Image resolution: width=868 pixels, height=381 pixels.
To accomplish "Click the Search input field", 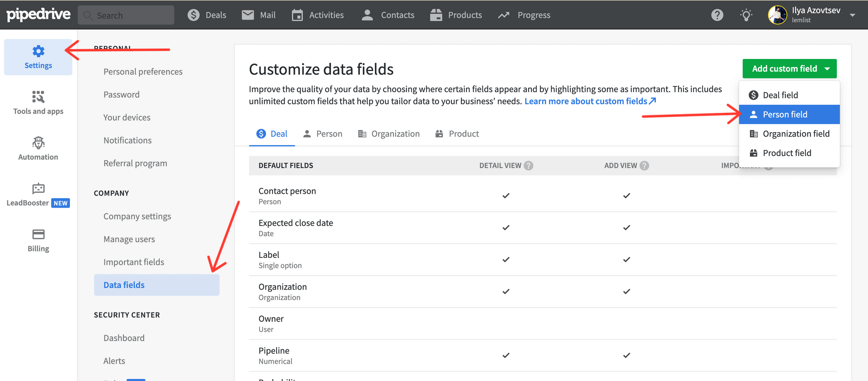I will [x=126, y=16].
